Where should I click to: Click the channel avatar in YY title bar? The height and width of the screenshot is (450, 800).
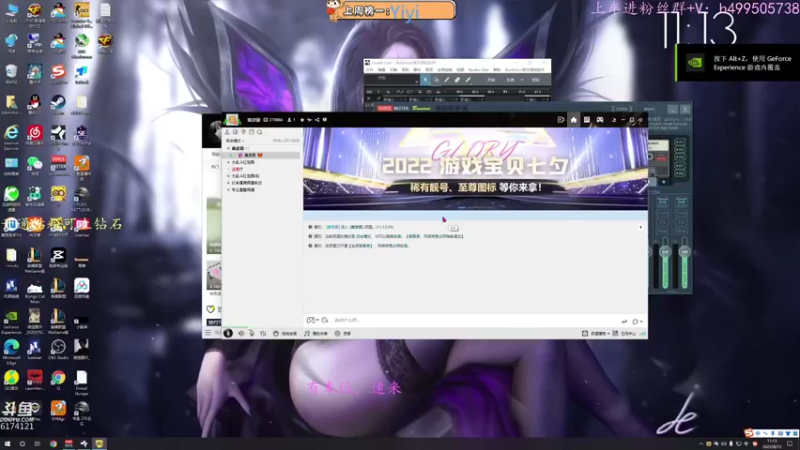[x=232, y=119]
